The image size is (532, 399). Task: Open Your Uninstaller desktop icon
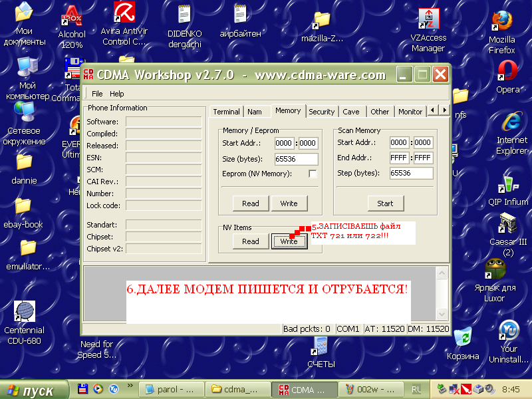(x=508, y=341)
